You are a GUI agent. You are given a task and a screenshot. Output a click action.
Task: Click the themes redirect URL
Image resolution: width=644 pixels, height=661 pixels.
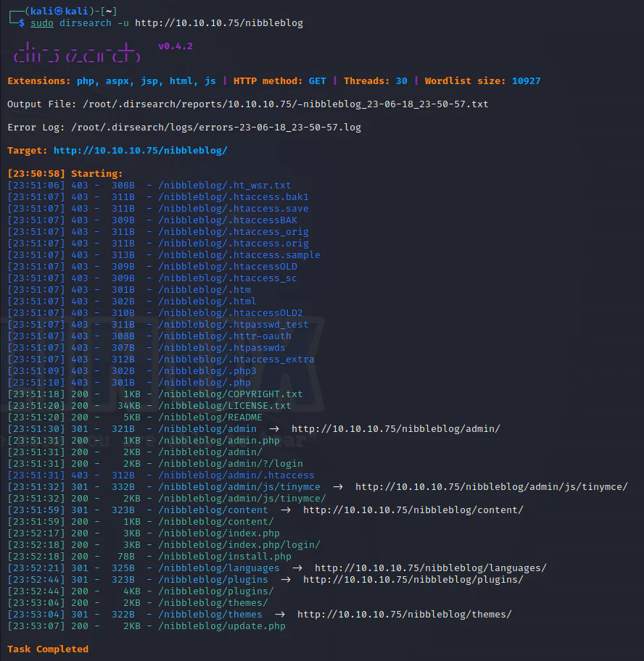tap(404, 614)
